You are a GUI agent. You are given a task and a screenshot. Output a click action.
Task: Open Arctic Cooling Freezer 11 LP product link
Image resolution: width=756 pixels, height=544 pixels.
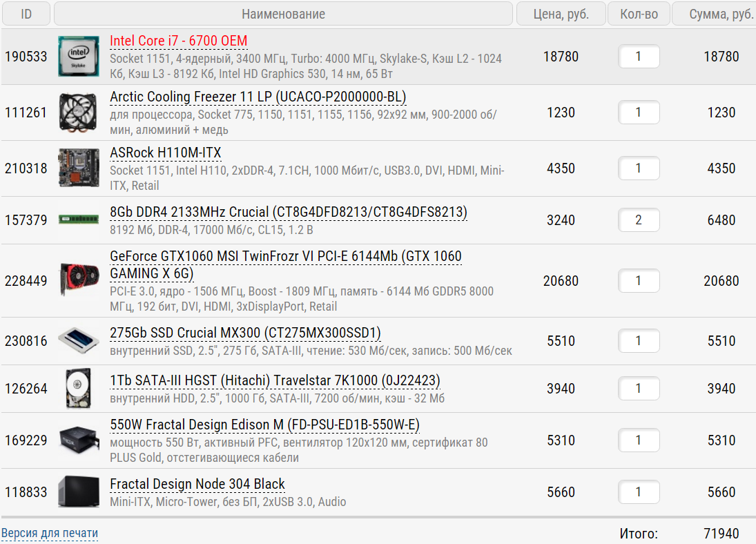coord(258,97)
